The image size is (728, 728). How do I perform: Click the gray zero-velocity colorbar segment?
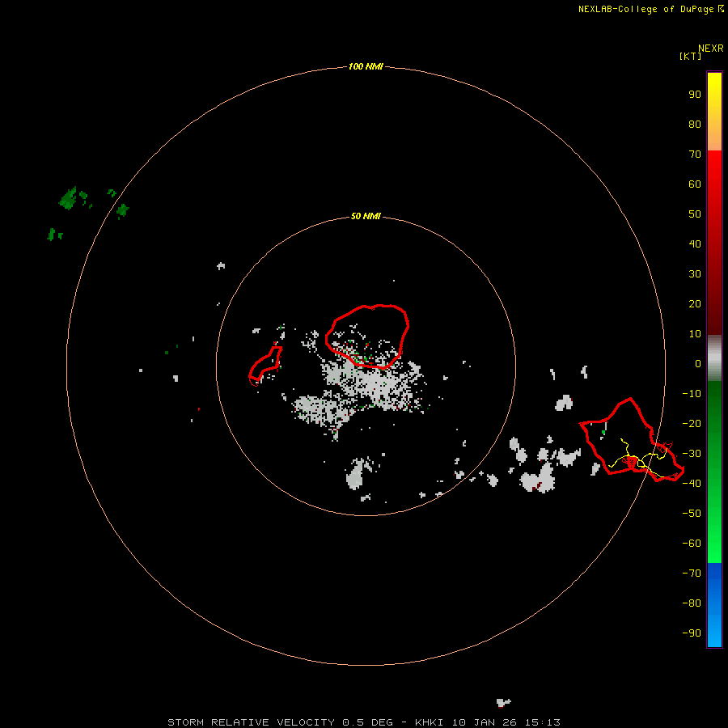click(714, 358)
